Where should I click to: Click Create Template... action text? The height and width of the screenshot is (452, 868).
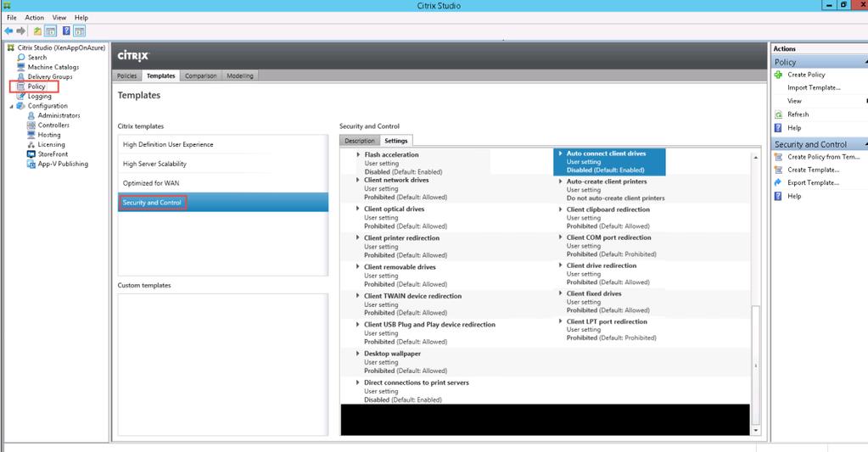pos(813,170)
